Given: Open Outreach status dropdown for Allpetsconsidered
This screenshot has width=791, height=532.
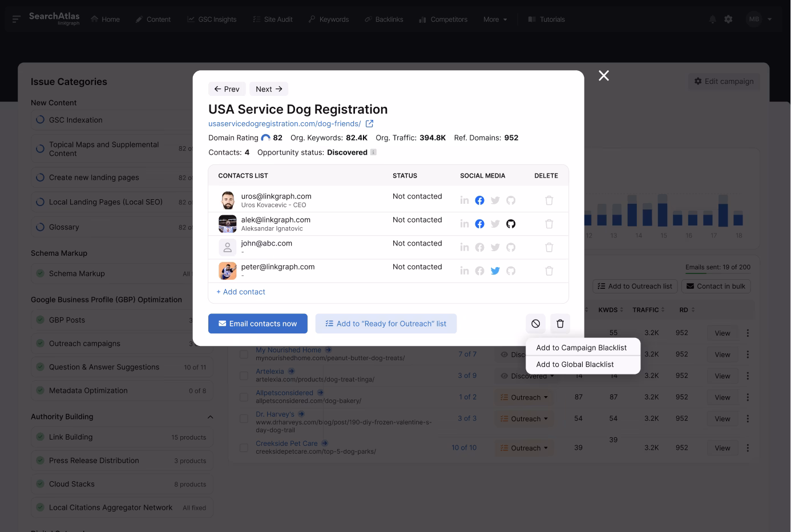Looking at the screenshot, I should [x=524, y=397].
